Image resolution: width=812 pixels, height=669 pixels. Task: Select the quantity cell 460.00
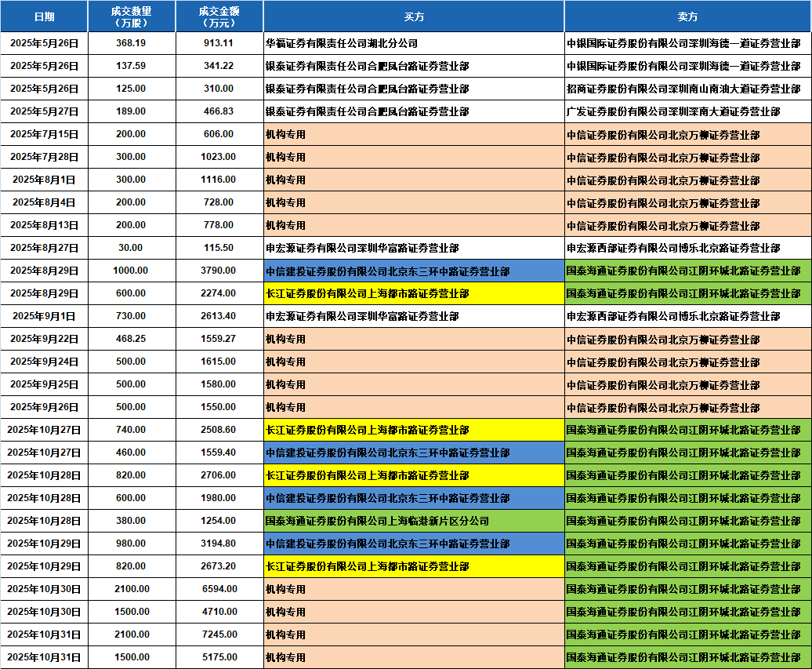132,453
